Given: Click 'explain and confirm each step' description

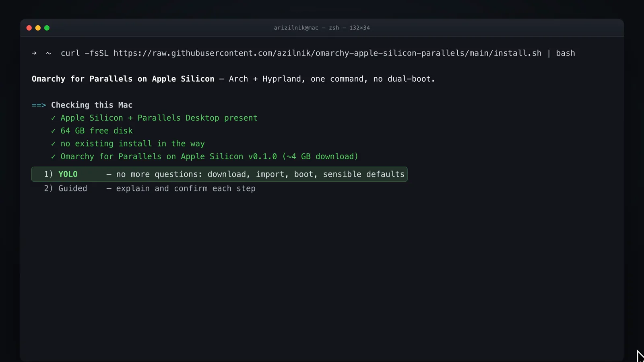Looking at the screenshot, I should tap(186, 188).
